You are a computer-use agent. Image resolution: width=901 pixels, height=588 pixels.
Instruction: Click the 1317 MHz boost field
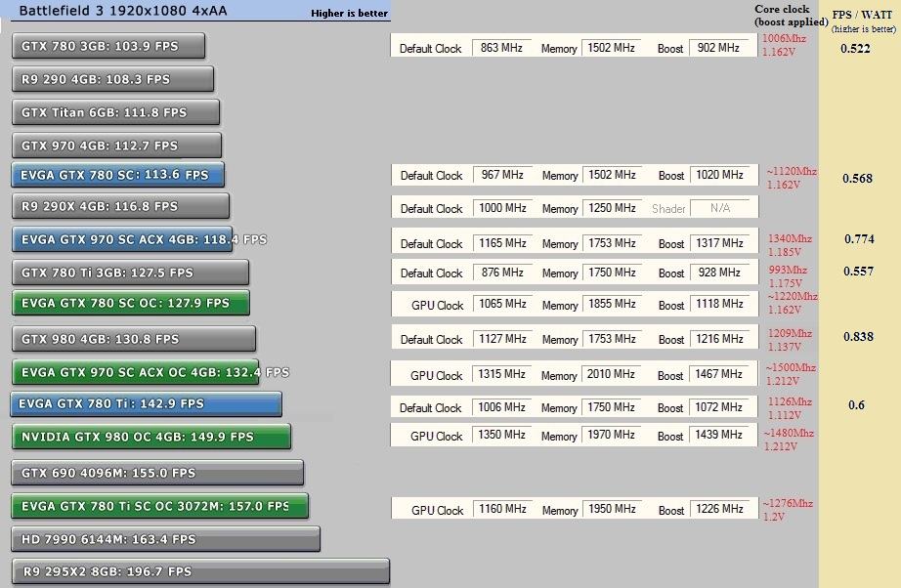click(719, 243)
